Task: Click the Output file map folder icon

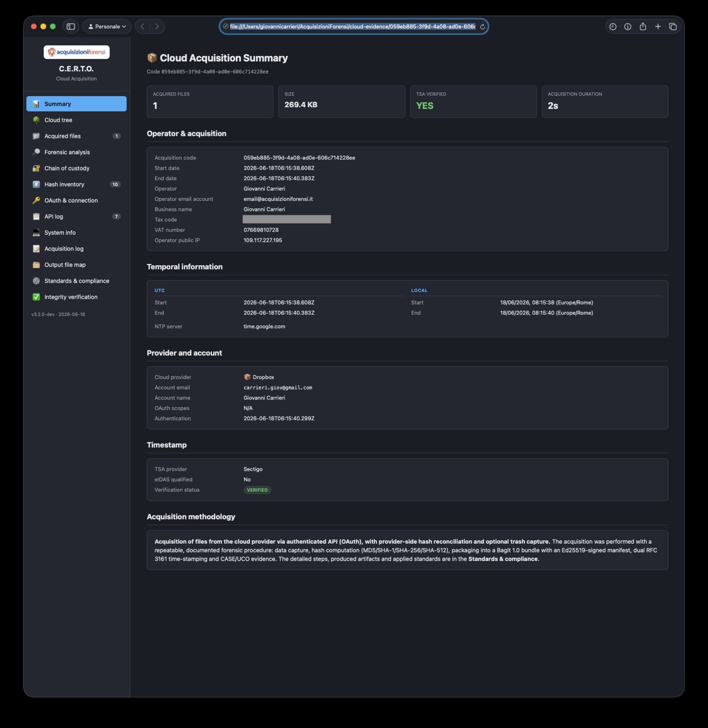Action: coord(36,265)
